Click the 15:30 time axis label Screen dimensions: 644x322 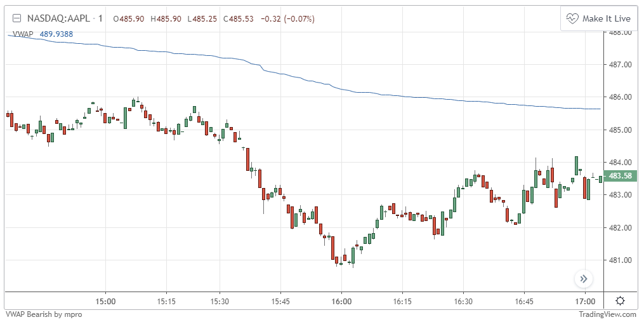point(219,301)
